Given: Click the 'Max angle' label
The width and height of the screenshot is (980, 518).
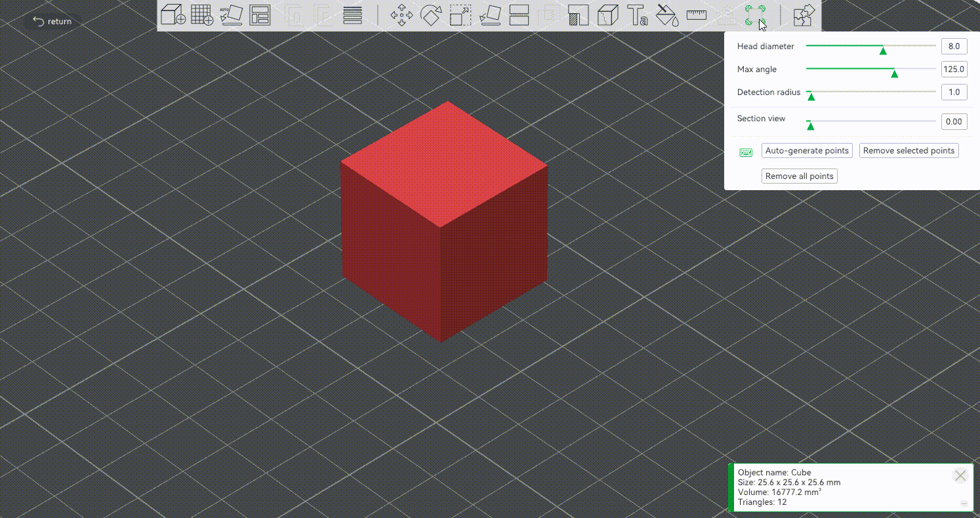Looking at the screenshot, I should coord(757,70).
